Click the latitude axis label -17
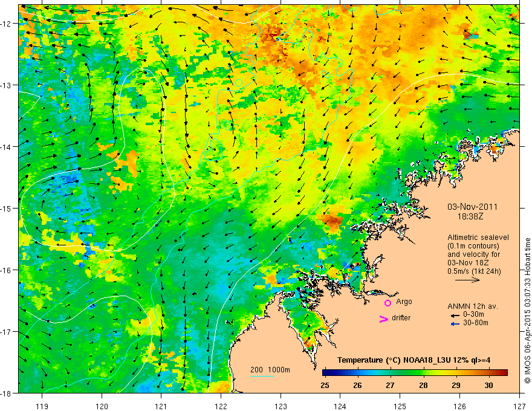 [x=6, y=332]
